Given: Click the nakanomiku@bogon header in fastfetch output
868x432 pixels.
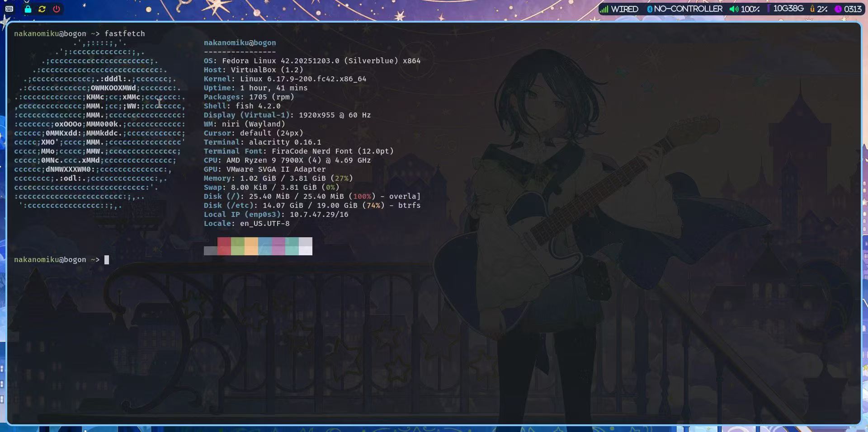Looking at the screenshot, I should click(240, 43).
